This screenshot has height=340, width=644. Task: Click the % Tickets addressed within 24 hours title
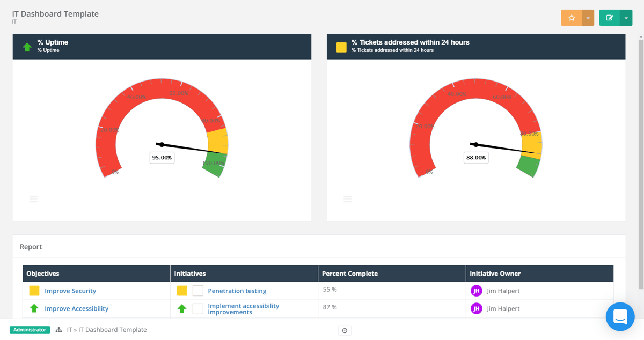pyautogui.click(x=411, y=42)
